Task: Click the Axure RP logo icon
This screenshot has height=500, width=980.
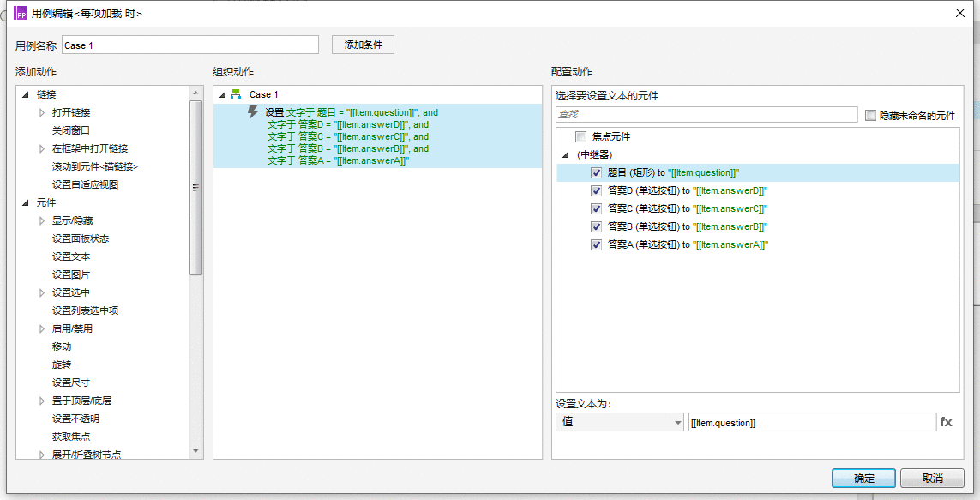Action: 21,13
